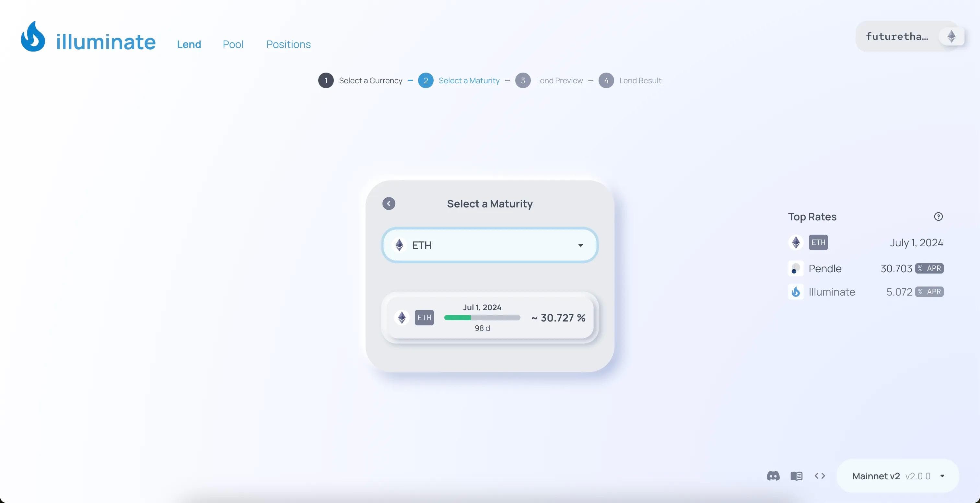
Task: Click the Positions menu item
Action: tap(289, 43)
